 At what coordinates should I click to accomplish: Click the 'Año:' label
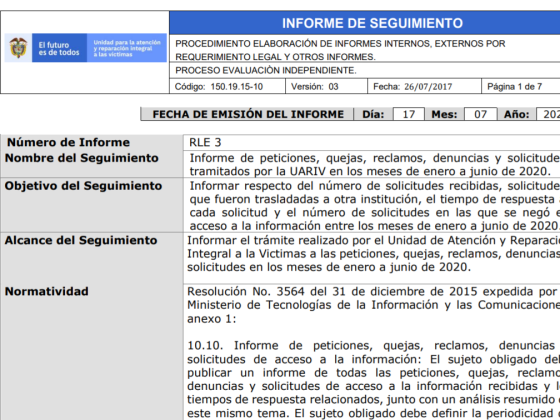pyautogui.click(x=516, y=114)
